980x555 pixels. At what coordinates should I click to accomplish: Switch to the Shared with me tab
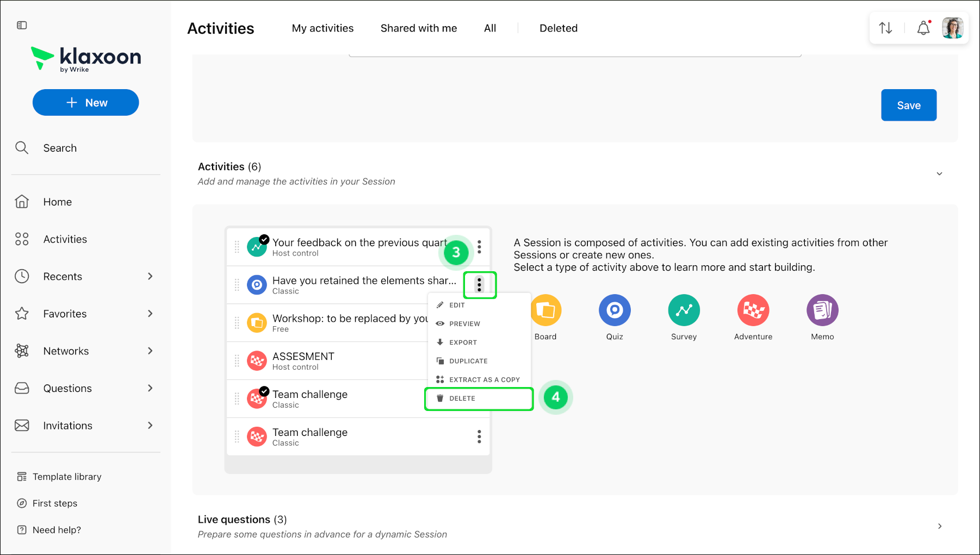419,28
